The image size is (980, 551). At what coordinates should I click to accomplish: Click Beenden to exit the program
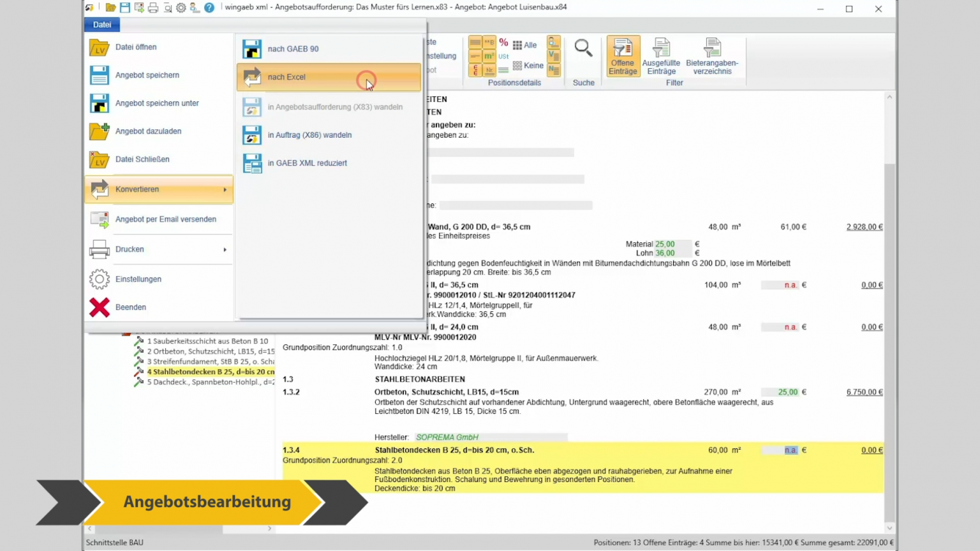coord(130,307)
